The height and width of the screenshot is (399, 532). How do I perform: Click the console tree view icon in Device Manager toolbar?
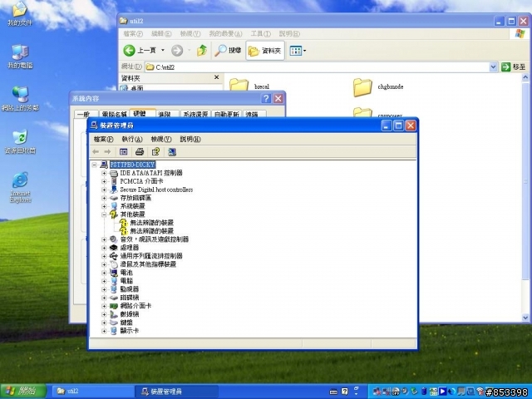pyautogui.click(x=124, y=151)
